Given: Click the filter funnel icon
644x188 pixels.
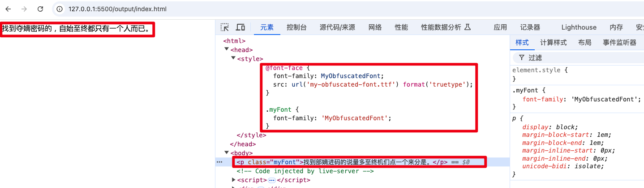Looking at the screenshot, I should click(521, 57).
